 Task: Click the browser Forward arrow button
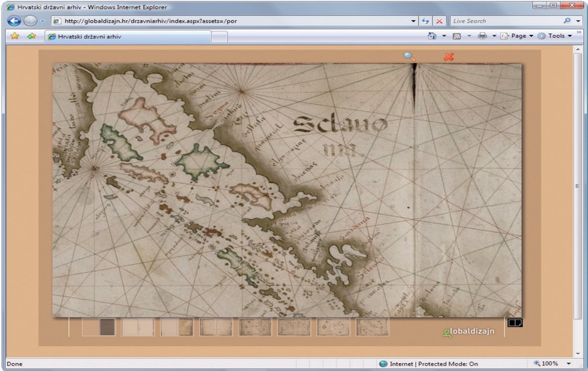(x=30, y=21)
